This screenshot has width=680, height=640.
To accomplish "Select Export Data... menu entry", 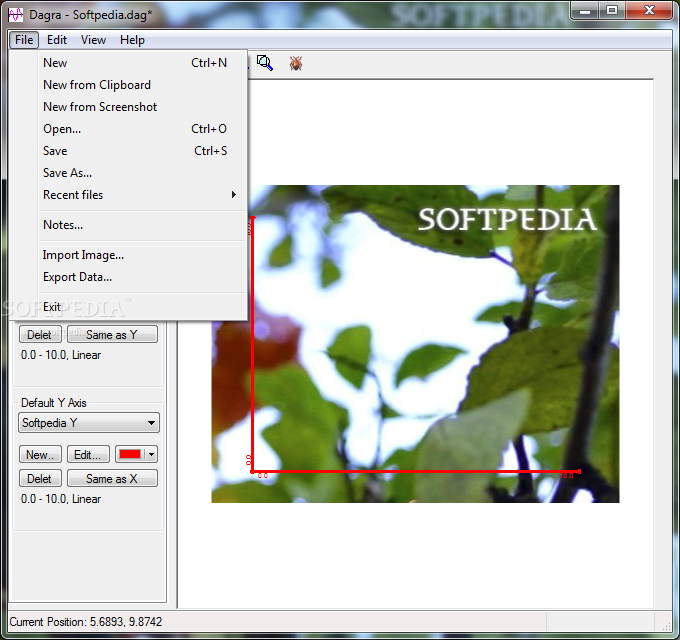I will click(x=141, y=277).
